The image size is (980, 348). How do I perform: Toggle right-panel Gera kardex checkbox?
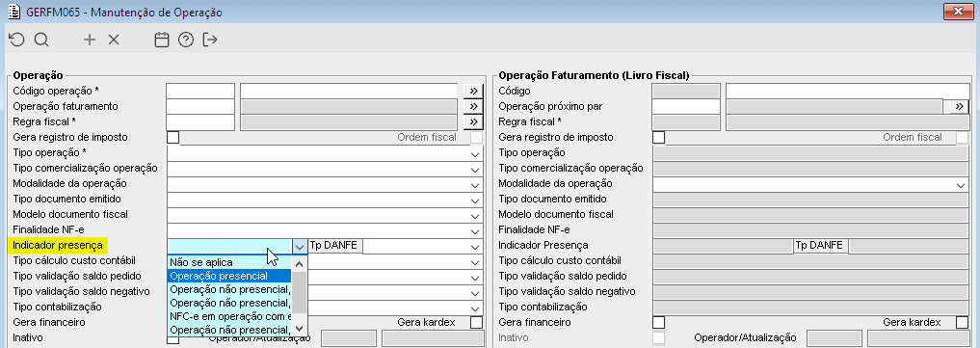pos(962,322)
